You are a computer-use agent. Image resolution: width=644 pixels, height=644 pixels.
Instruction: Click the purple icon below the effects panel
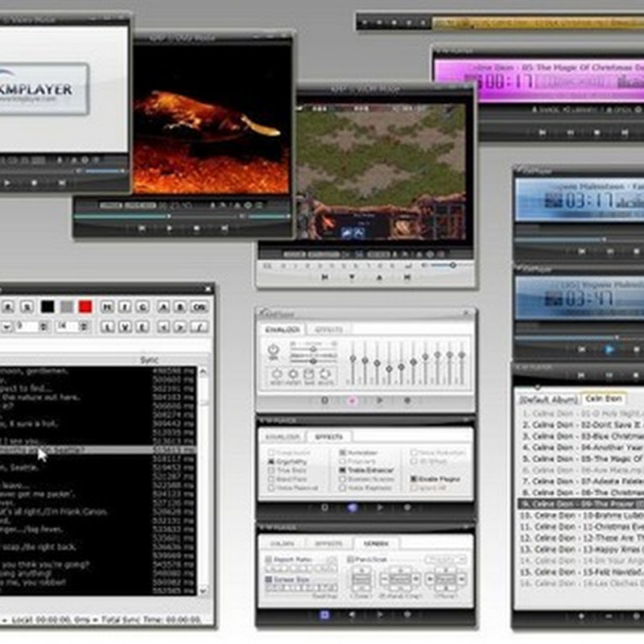click(x=352, y=508)
